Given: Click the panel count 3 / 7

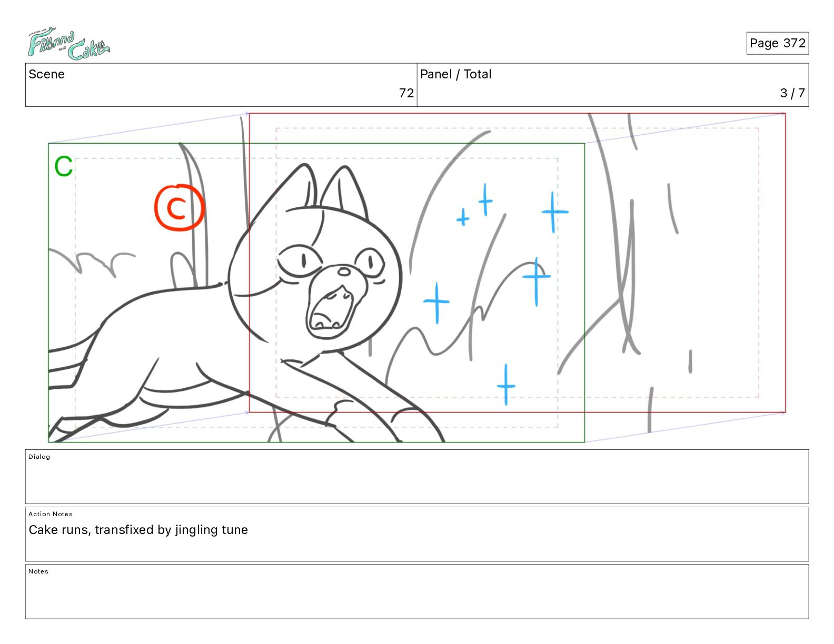Looking at the screenshot, I should click(792, 93).
